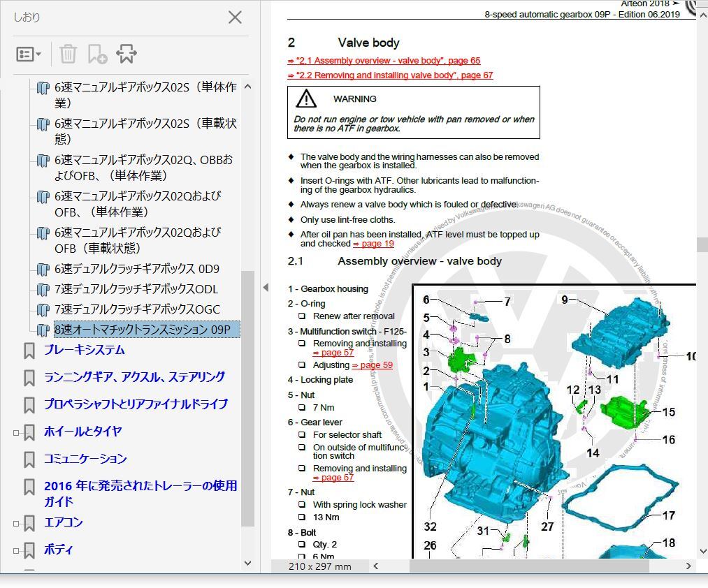The image size is (708, 588).
Task: Follow link "2.1 Assembly overview - valve body", page 65
Action: 384,61
